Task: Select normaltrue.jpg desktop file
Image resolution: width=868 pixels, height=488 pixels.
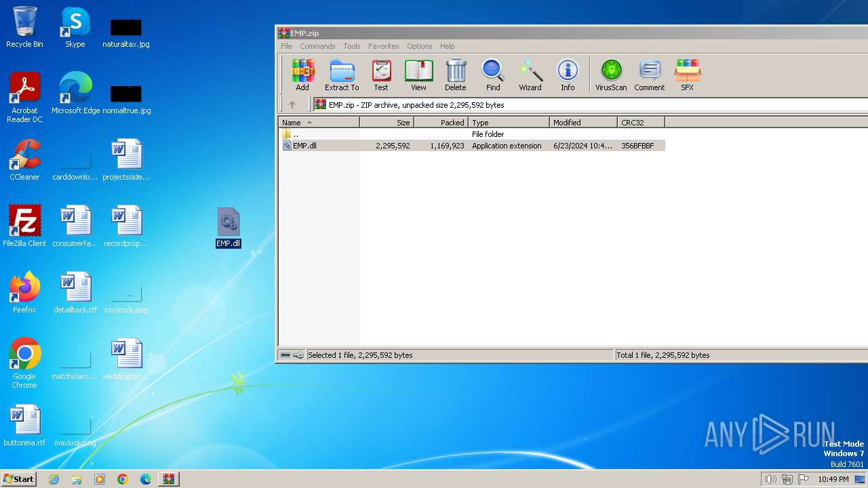Action: point(126,99)
